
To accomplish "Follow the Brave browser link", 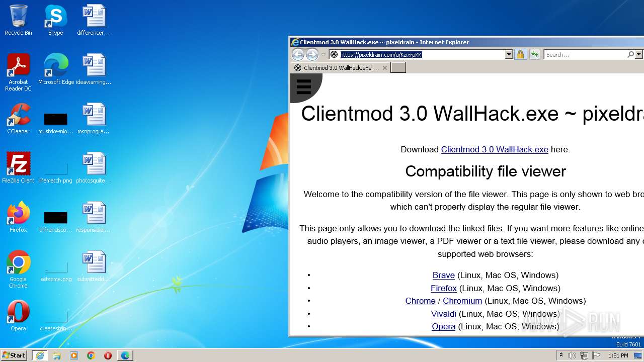I will click(443, 275).
